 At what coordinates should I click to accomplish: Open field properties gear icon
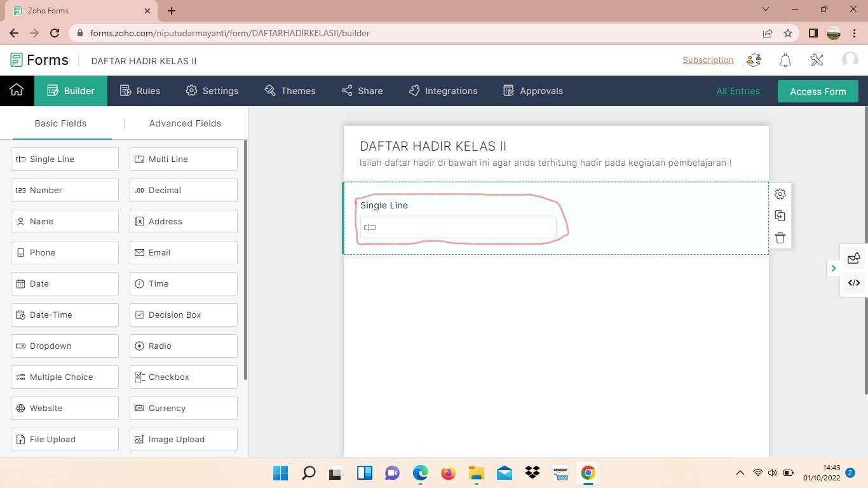780,194
